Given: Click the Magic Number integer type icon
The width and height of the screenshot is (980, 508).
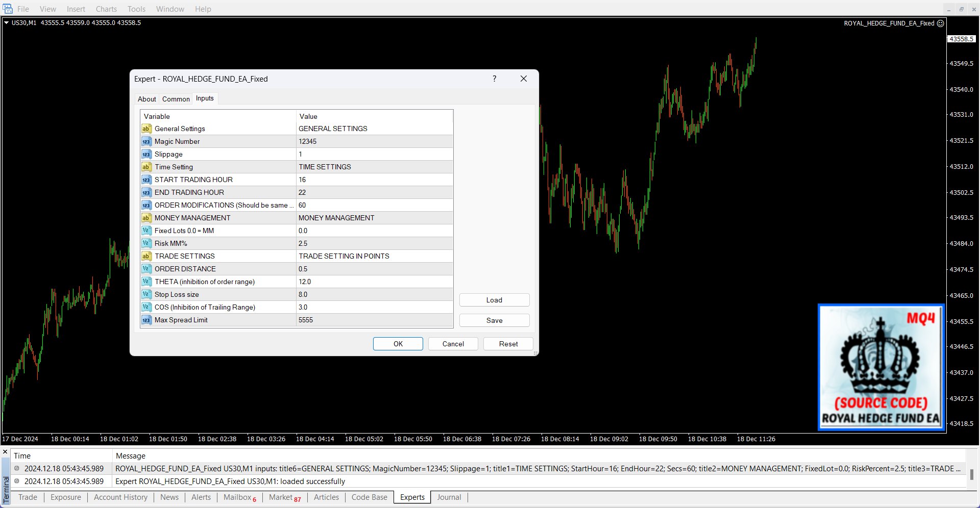Looking at the screenshot, I should point(146,142).
